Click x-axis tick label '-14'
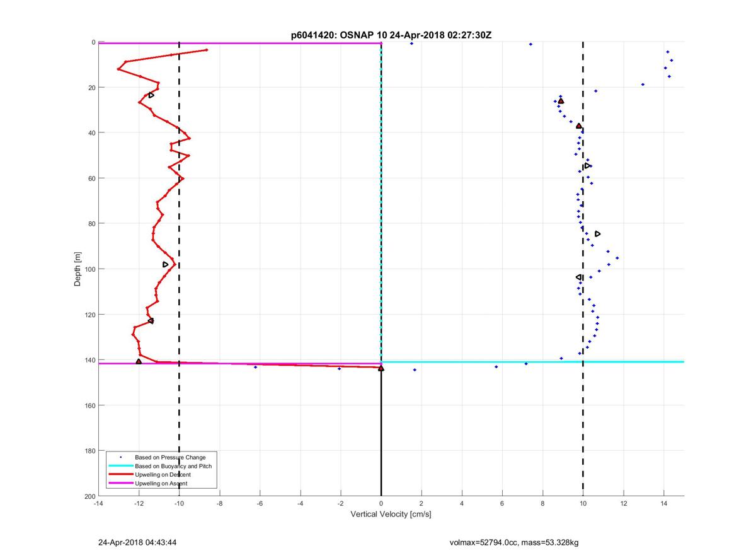Screen dimensions: 756x558 98,503
